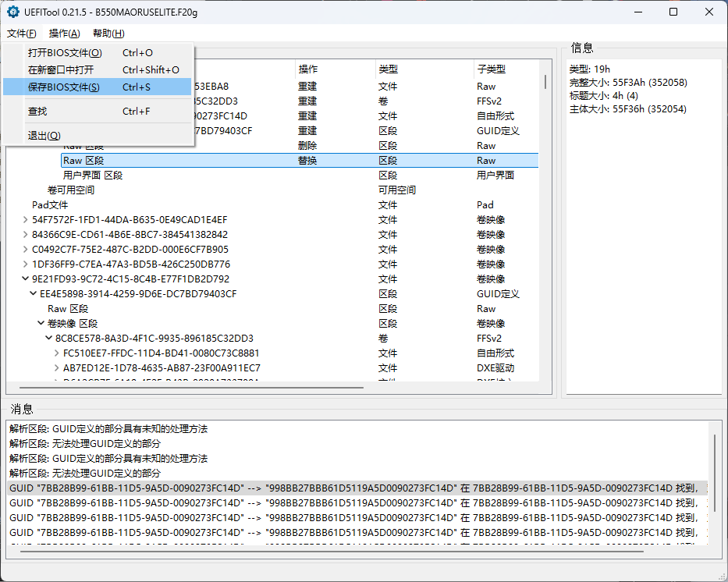Expand the 84366C9E-CD61-4B6E tree node
This screenshot has height=582, width=728.
pyautogui.click(x=26, y=235)
